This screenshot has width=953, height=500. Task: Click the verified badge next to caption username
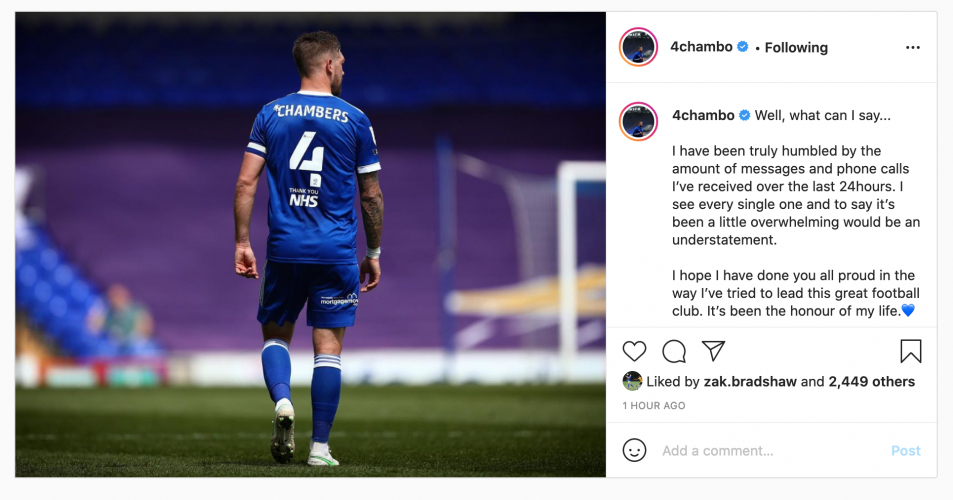(744, 115)
